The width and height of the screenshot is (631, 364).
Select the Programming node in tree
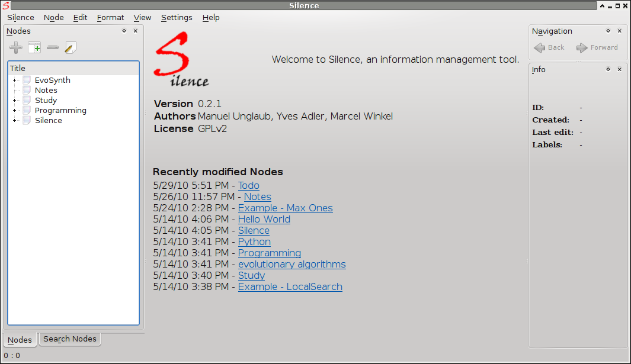pyautogui.click(x=60, y=110)
